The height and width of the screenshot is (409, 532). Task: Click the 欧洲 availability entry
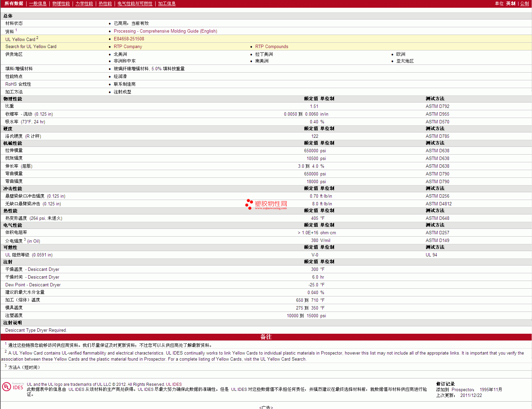point(401,54)
